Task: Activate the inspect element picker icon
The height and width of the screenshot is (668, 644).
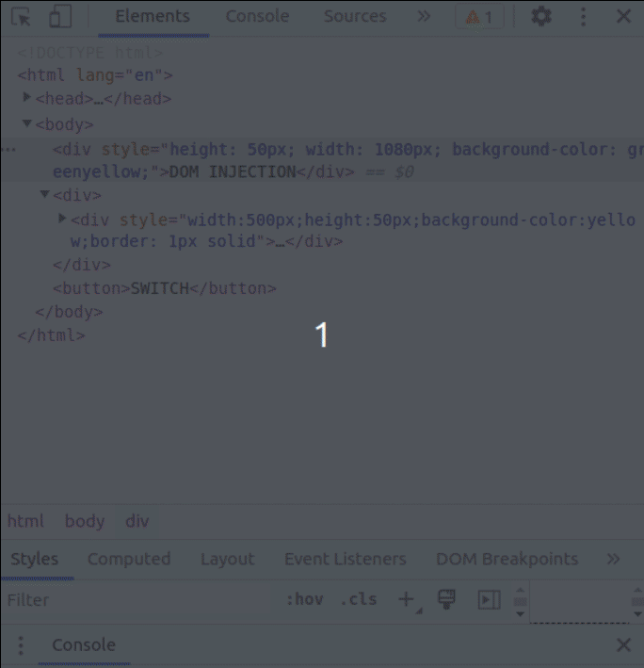Action: (21, 17)
